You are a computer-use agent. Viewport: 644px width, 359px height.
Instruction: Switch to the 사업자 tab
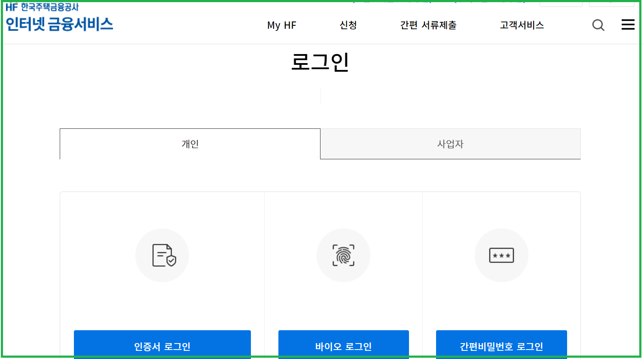click(x=450, y=143)
